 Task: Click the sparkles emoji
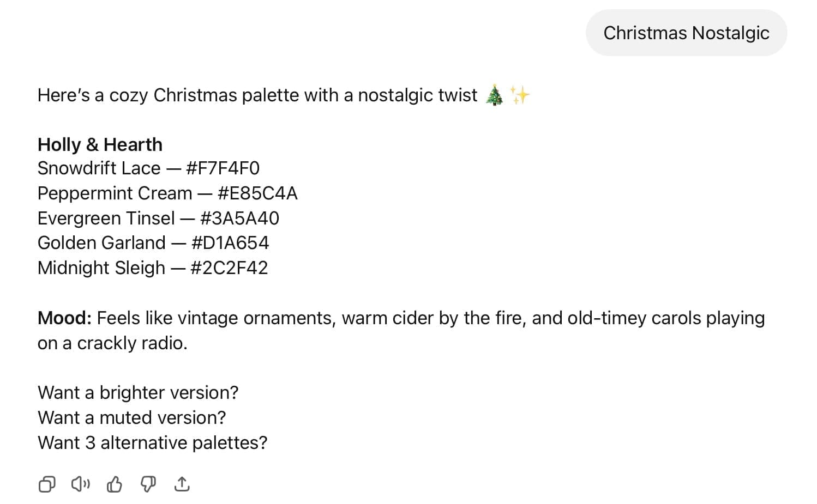(x=520, y=95)
